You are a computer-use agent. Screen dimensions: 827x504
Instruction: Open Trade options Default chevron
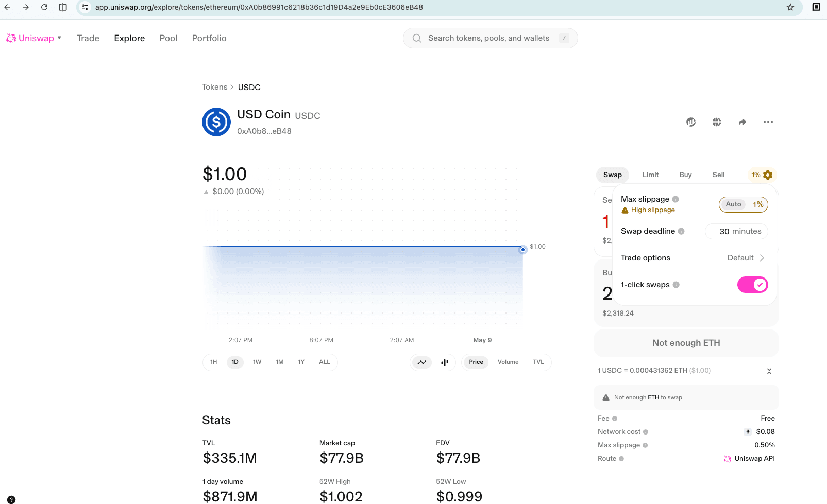click(762, 258)
